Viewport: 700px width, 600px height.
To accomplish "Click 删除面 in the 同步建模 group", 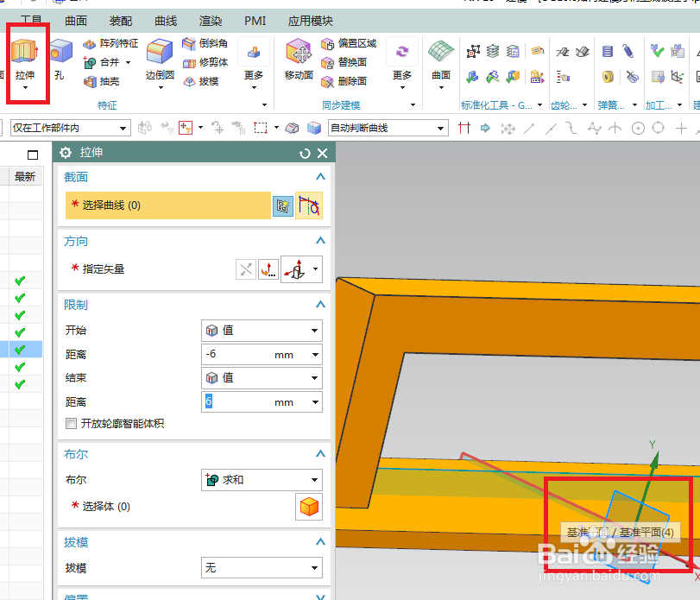I will (x=349, y=83).
